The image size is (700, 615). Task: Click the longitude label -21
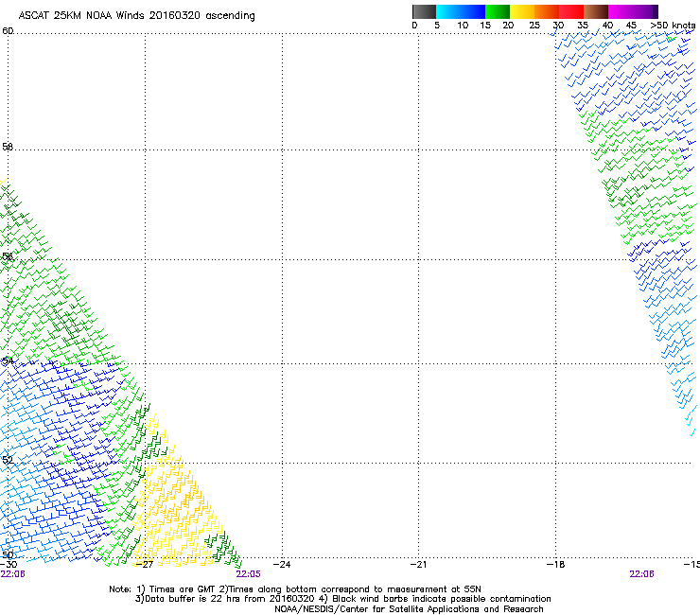[418, 565]
